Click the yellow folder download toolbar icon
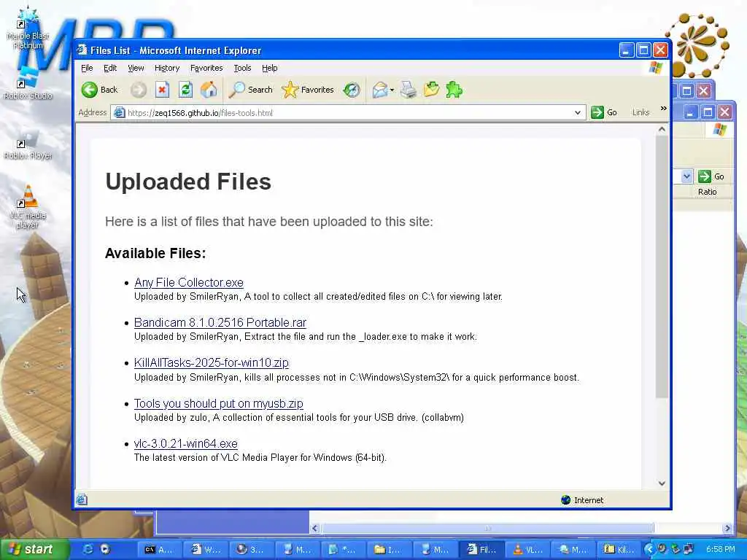Viewport: 747px width, 560px height. pyautogui.click(x=431, y=90)
